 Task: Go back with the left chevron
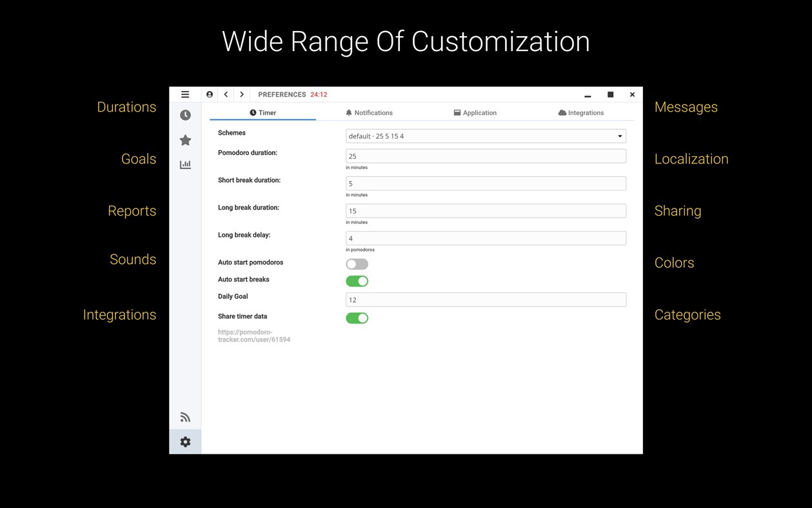226,94
